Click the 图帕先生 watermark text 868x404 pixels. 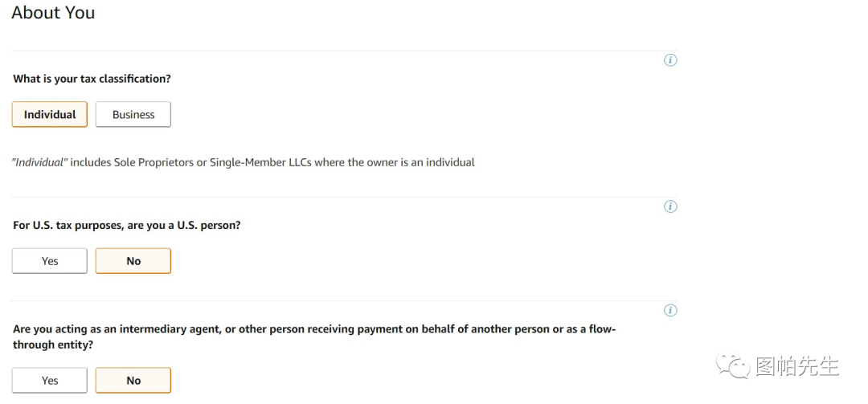(797, 367)
